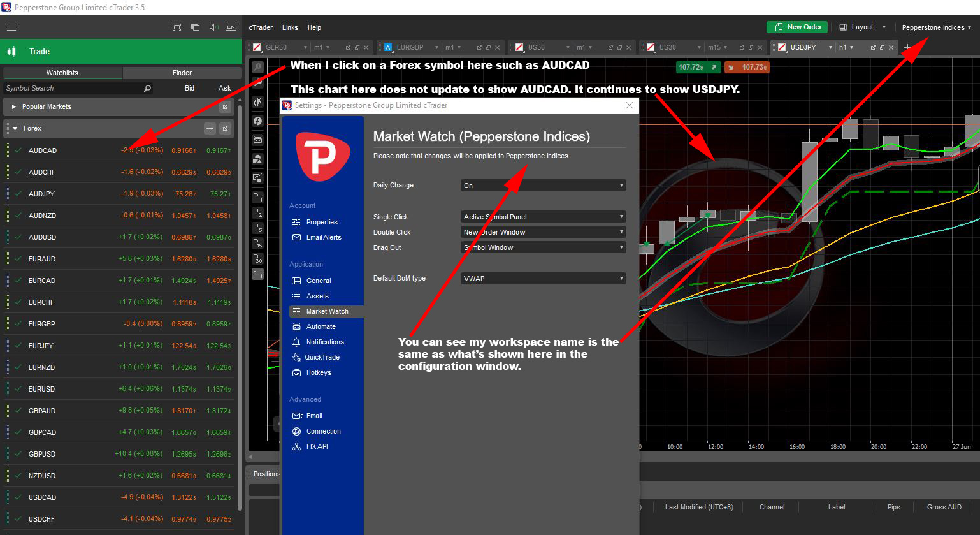Close the EURGBP chart tab
This screenshot has height=535, width=980.
[497, 47]
